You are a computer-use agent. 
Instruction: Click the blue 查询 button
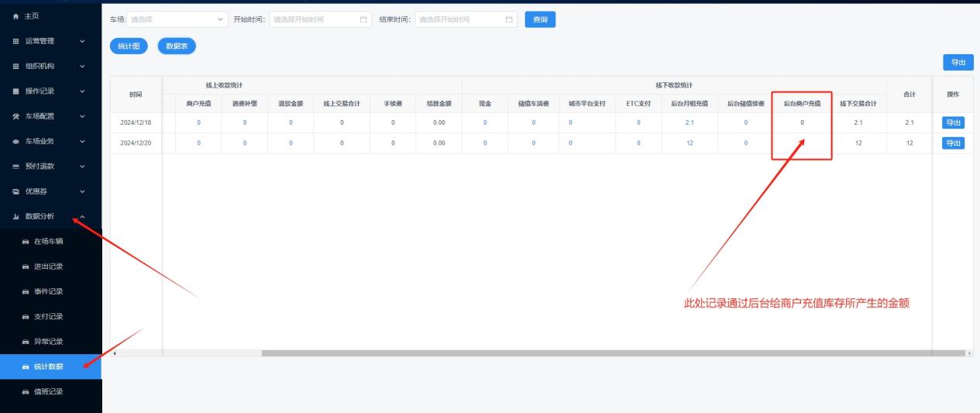540,19
